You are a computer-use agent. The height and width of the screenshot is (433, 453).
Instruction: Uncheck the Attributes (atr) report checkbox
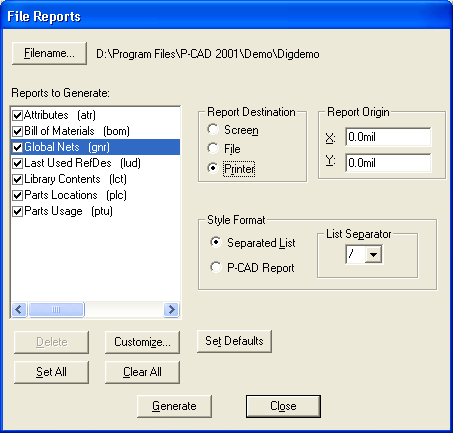coord(17,115)
